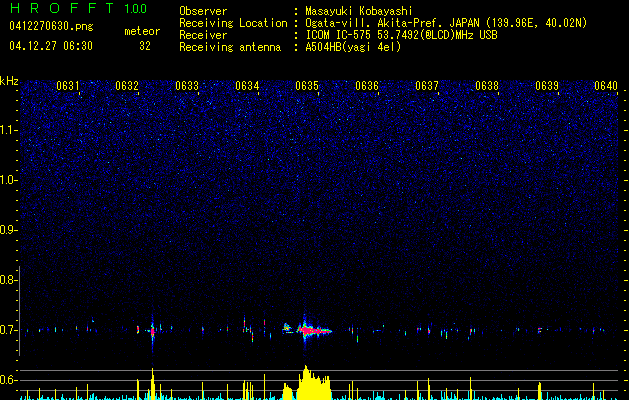Click the Ogata-vill. Akita-Pref. JAPAN location text

point(446,23)
